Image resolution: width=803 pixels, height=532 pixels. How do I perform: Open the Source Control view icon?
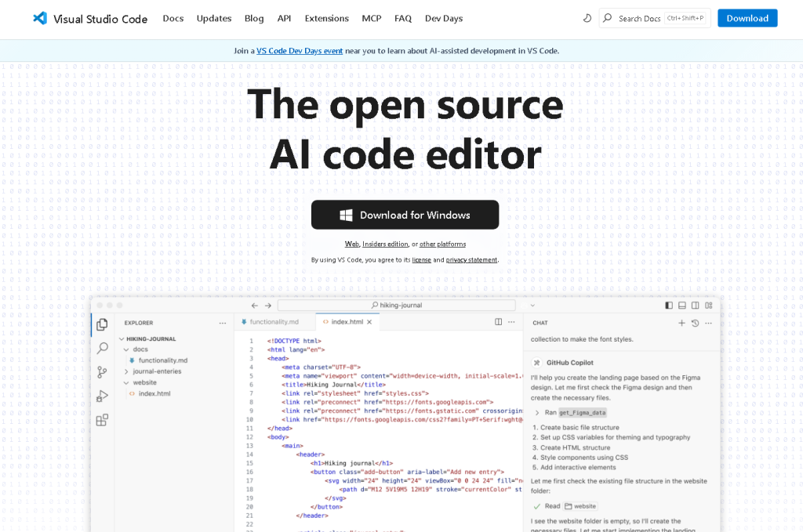pyautogui.click(x=102, y=372)
